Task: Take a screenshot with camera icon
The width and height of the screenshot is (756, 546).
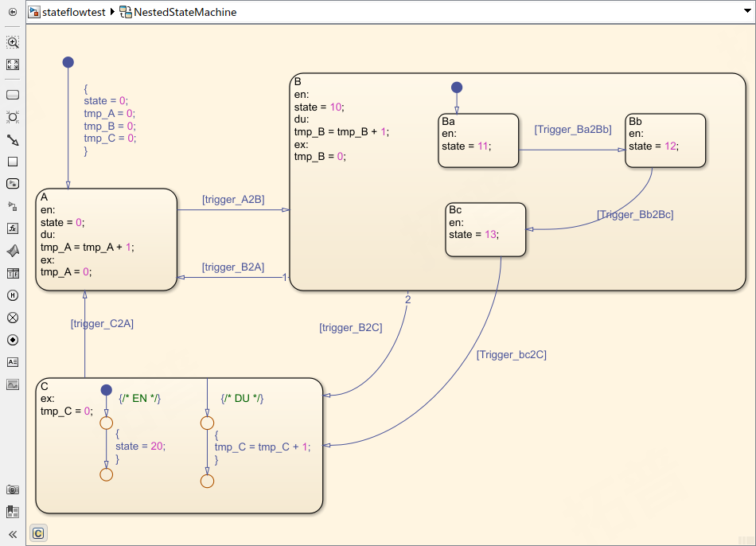Action: [13, 489]
